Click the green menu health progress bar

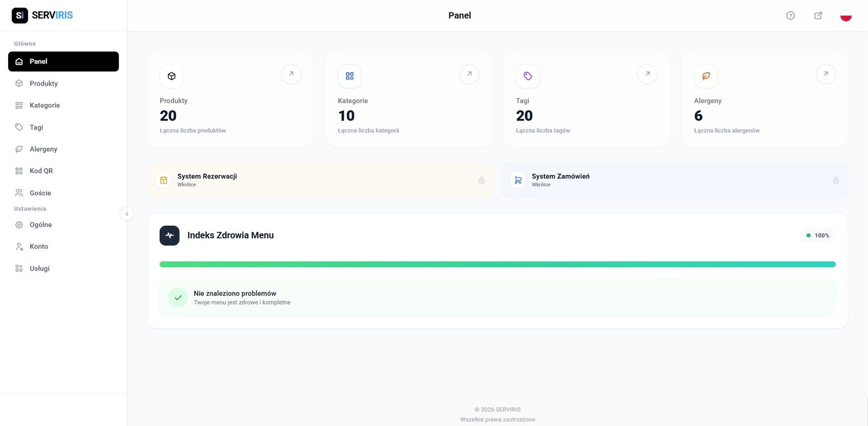click(497, 264)
